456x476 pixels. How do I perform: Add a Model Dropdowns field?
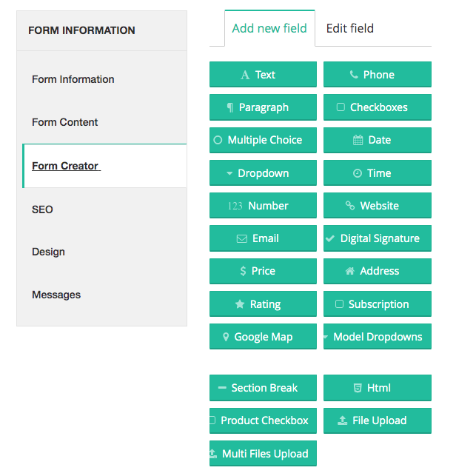coord(378,337)
